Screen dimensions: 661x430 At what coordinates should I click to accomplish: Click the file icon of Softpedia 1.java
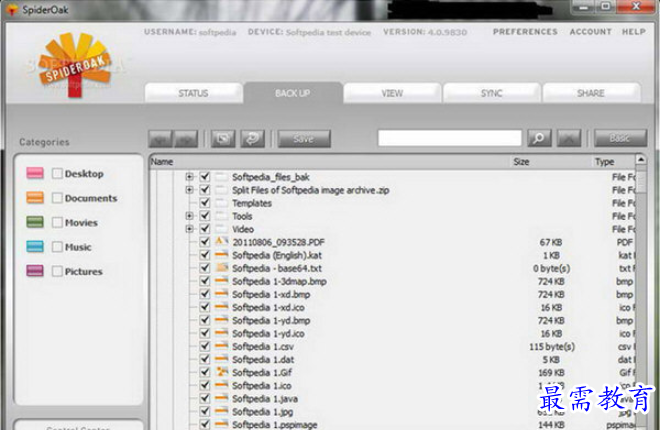coord(222,398)
